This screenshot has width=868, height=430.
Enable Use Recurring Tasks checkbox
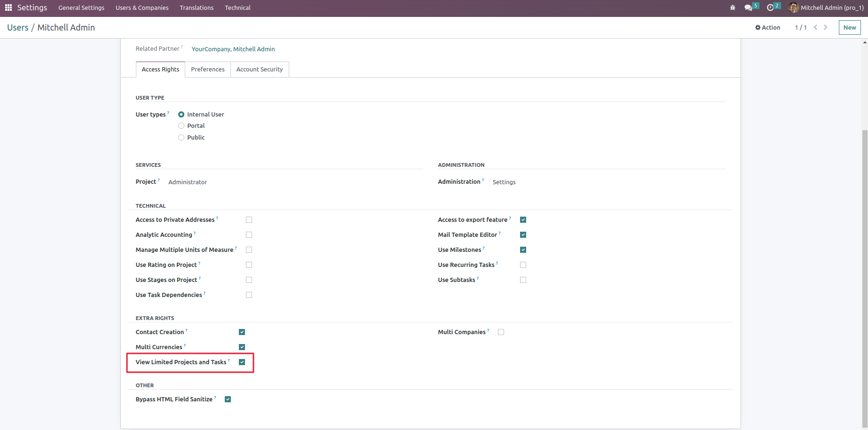(x=523, y=265)
